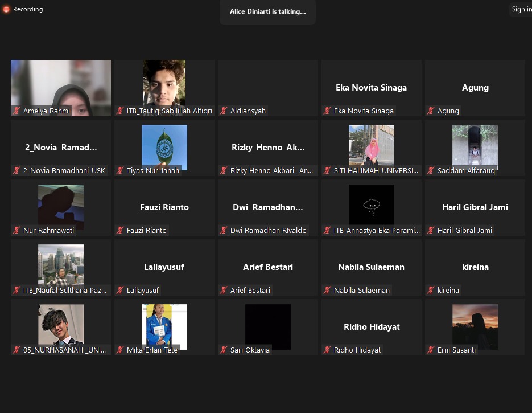Click the red Recording indicator icon

tap(6, 9)
